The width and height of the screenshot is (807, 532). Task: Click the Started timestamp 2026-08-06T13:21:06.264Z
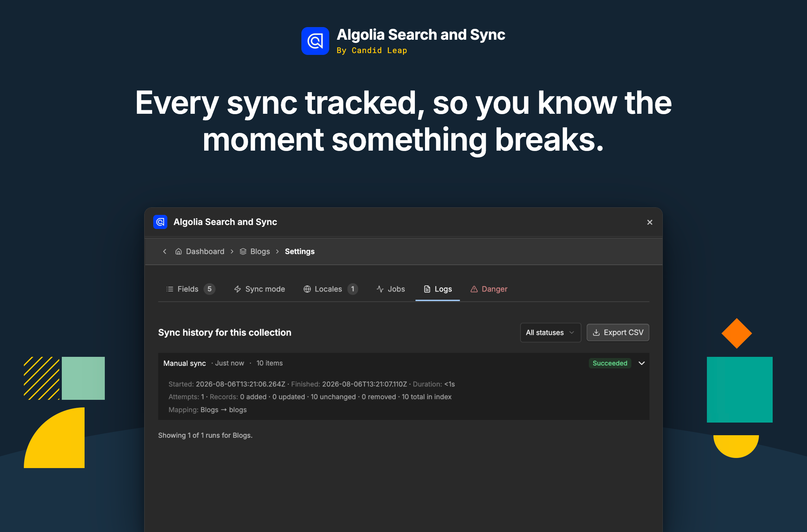pos(240,384)
